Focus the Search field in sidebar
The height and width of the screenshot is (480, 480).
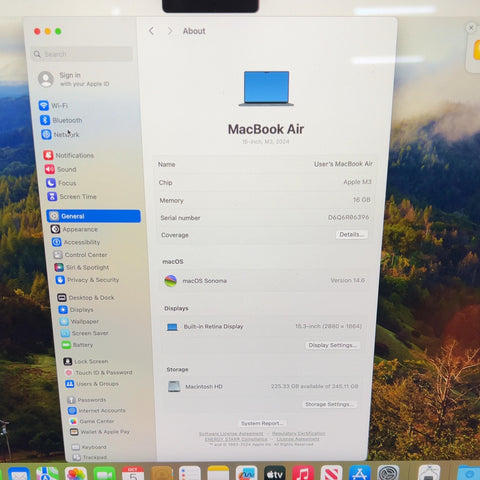(x=83, y=54)
